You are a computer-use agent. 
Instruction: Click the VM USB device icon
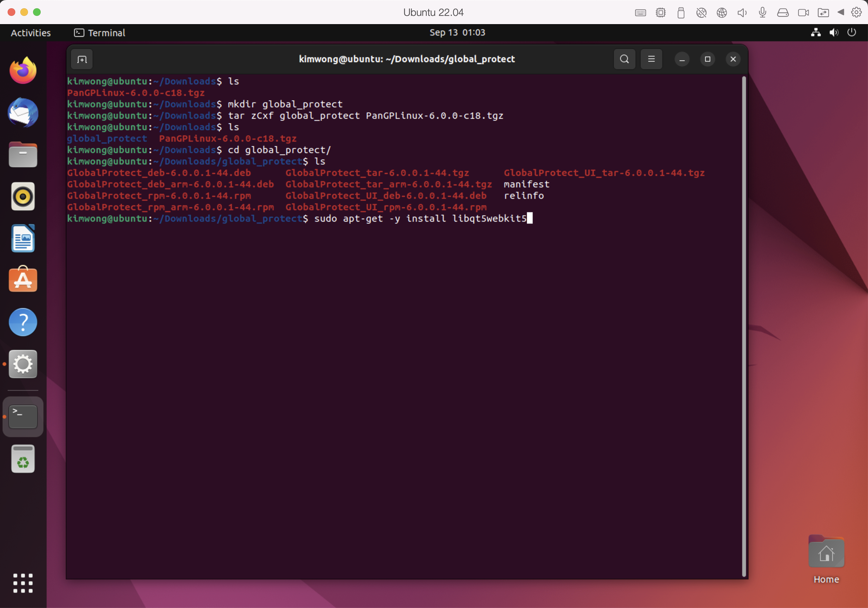681,12
